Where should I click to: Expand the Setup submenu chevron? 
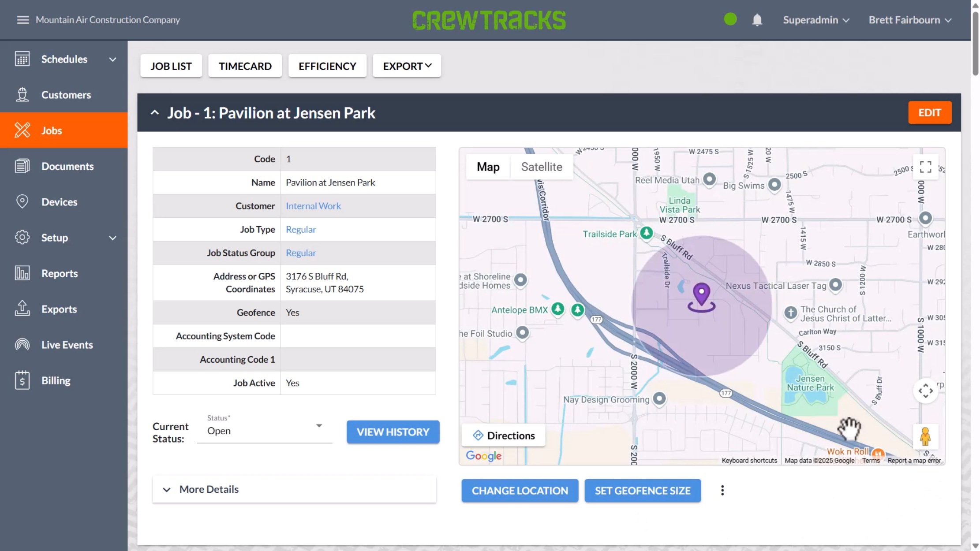(113, 238)
